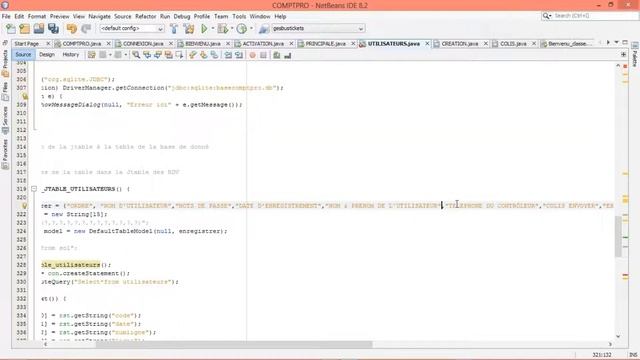Click the vertical scrollbar thumb
The width and height of the screenshot is (640, 360).
point(618,236)
